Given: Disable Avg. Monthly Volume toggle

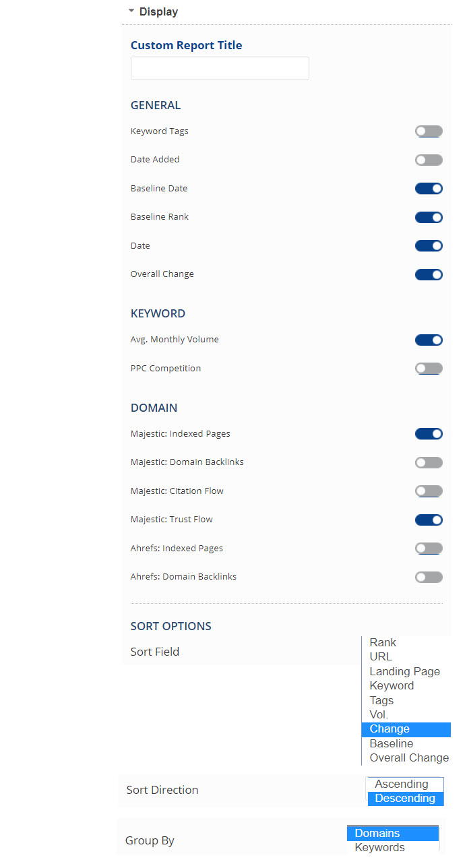Looking at the screenshot, I should point(429,340).
